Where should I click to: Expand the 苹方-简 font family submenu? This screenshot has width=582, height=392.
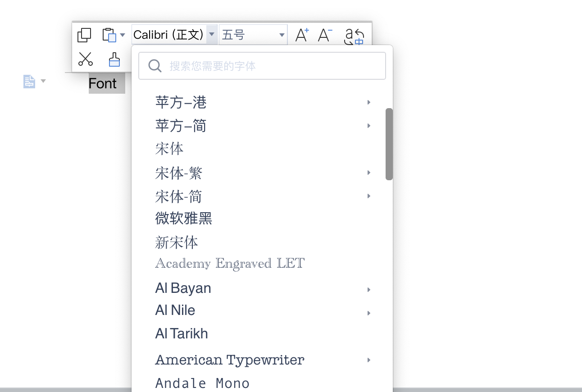368,125
